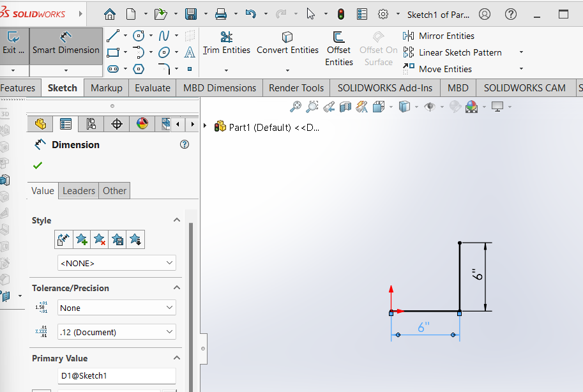Select the Sketch Fillet tool

pyautogui.click(x=164, y=69)
